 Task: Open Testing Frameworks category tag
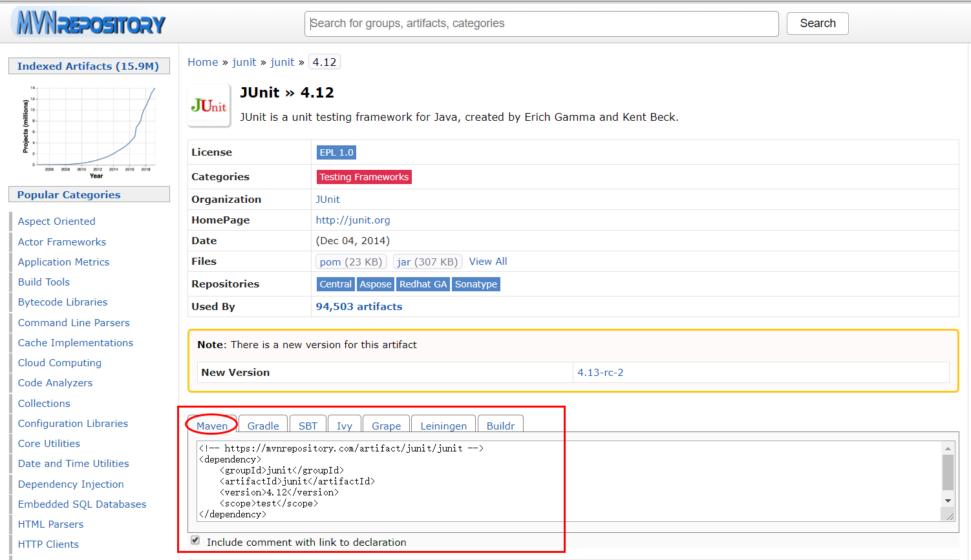click(x=364, y=177)
